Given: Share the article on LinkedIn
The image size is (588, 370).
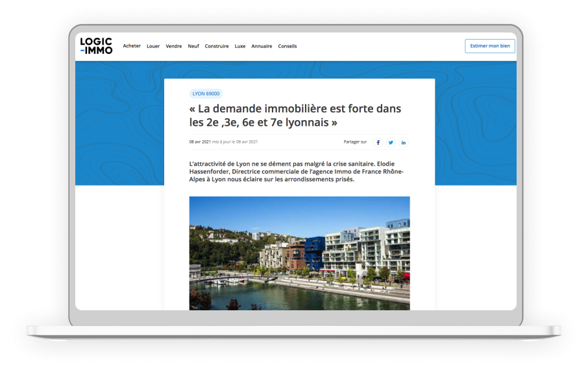Looking at the screenshot, I should (x=403, y=143).
